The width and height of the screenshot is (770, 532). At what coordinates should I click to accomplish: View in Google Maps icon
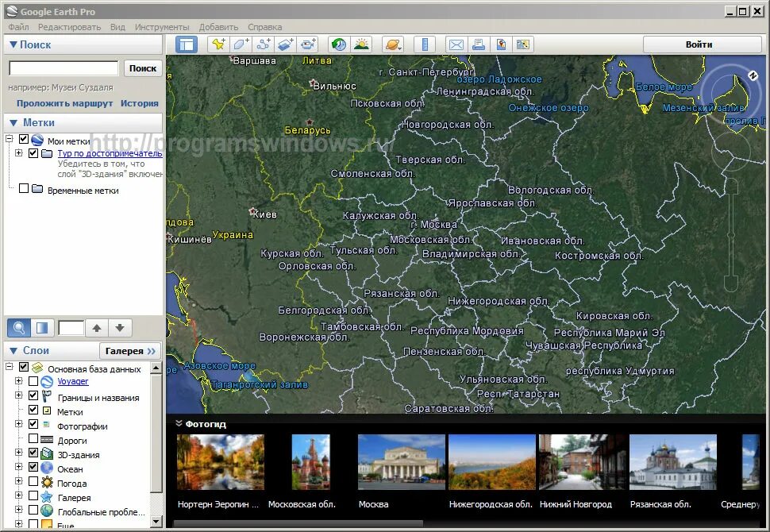tap(501, 44)
